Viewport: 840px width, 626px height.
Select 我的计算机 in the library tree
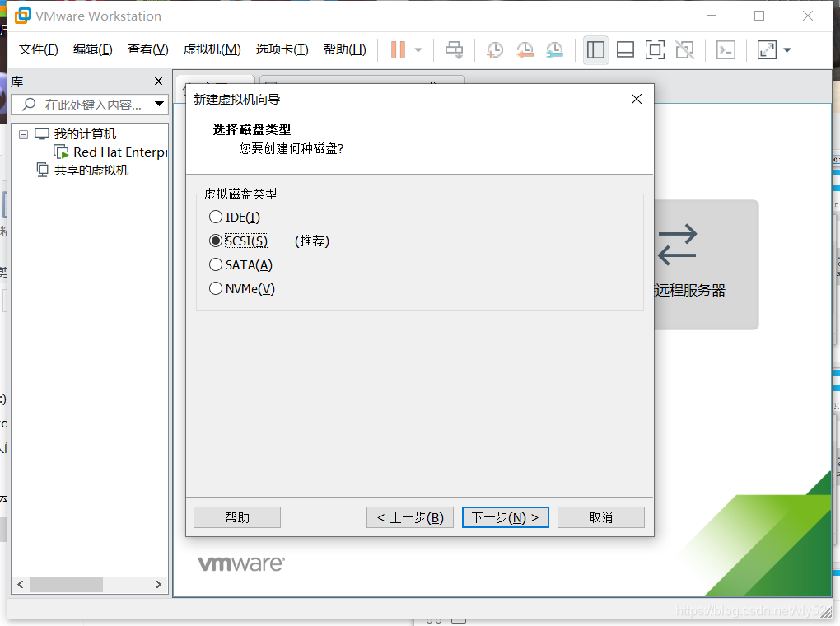[85, 134]
